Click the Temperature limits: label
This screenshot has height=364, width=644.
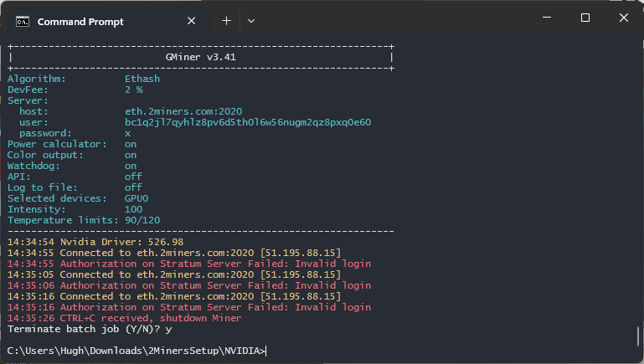[x=63, y=220]
